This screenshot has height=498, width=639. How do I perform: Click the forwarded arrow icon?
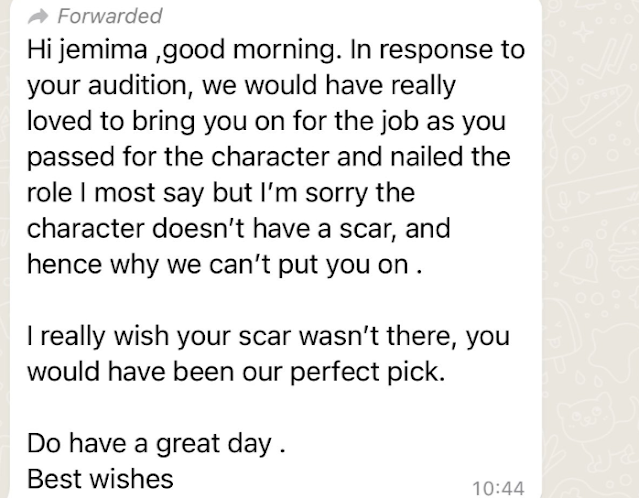pyautogui.click(x=38, y=16)
